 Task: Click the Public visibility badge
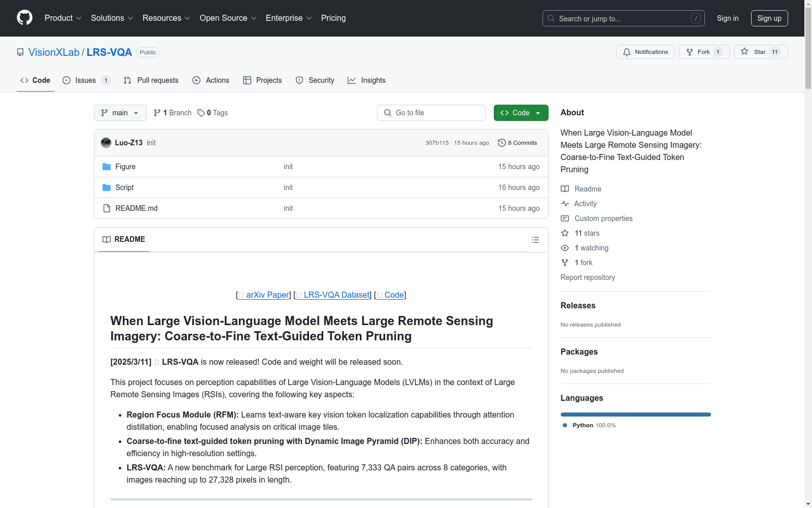[148, 52]
